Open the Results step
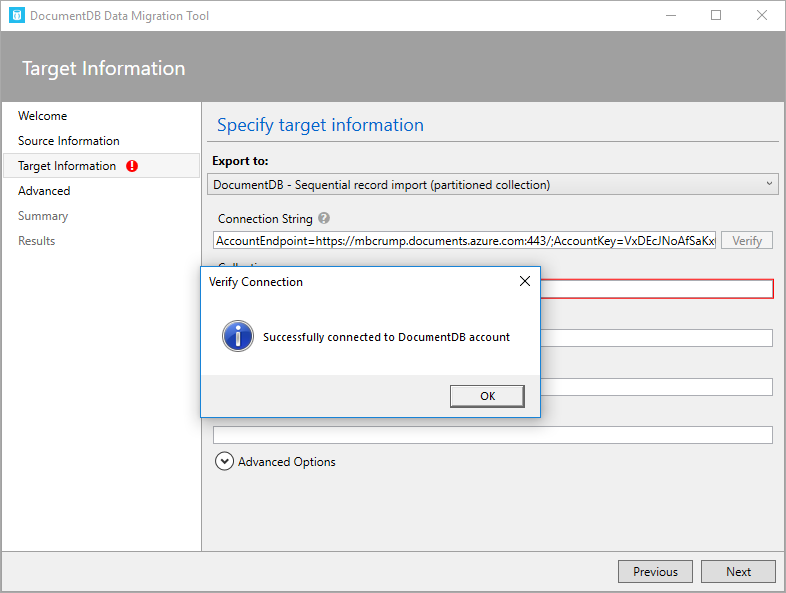This screenshot has width=786, height=593. click(x=37, y=241)
